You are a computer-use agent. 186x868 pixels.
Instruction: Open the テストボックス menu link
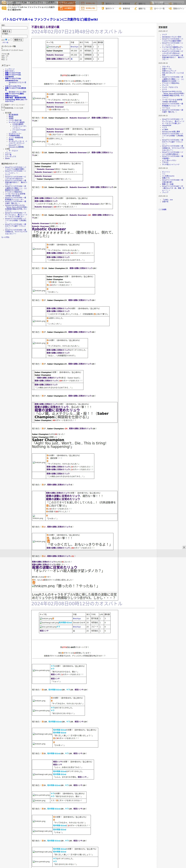point(10,156)
